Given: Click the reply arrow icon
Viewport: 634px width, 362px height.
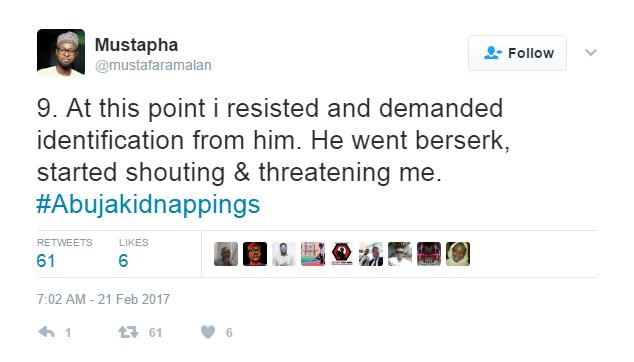Looking at the screenshot, I should click(x=46, y=332).
